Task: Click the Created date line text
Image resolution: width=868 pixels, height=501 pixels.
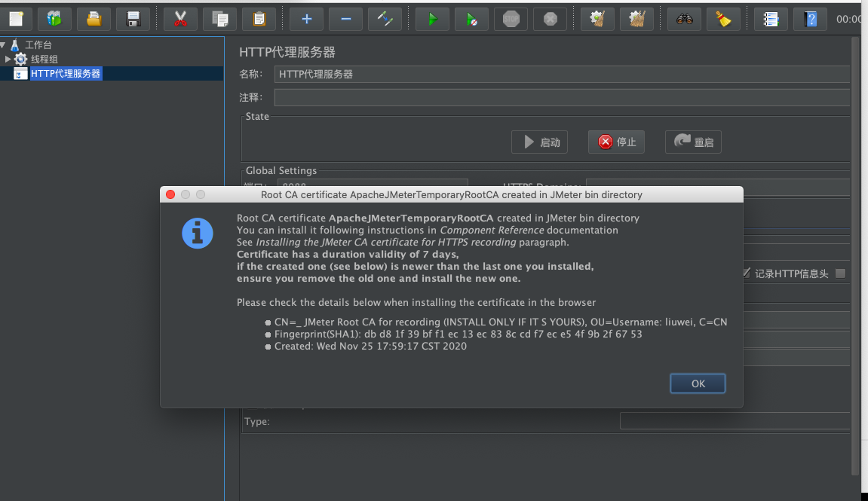Action: (370, 346)
